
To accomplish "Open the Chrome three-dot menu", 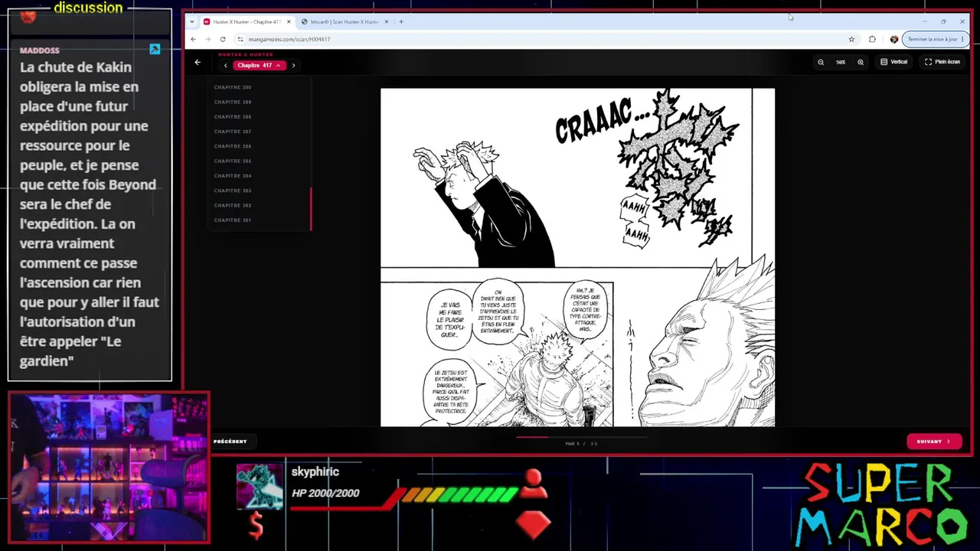I will 962,39.
